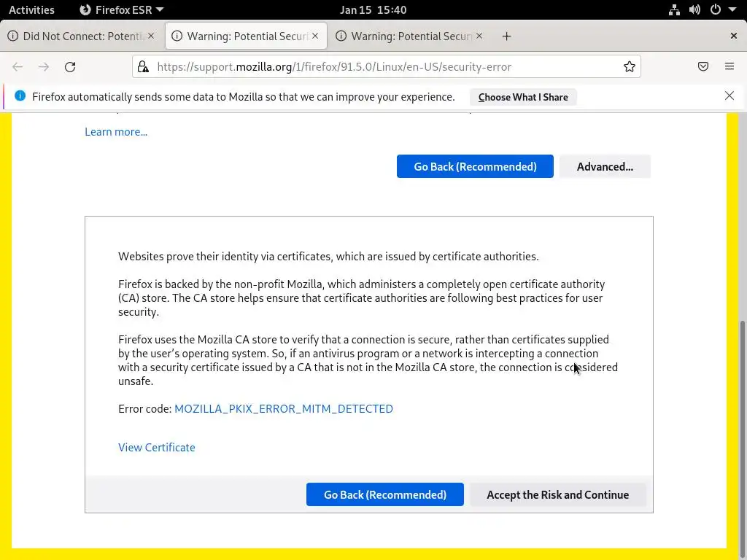Viewport: 747px width, 560px height.
Task: Click the data-sharing notification message text
Action: (x=244, y=97)
